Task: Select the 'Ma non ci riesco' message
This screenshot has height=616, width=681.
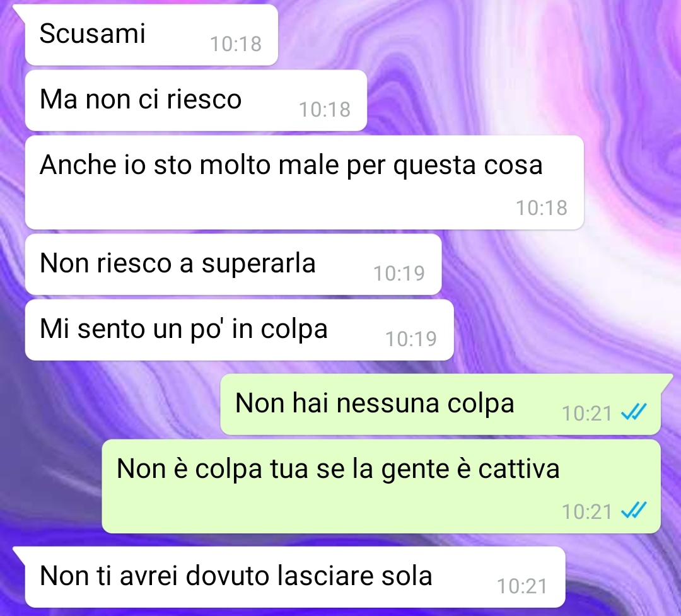Action: [196, 100]
